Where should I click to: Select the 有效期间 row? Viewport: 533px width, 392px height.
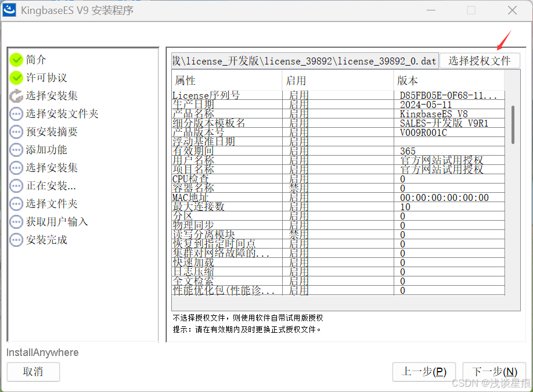click(x=338, y=151)
